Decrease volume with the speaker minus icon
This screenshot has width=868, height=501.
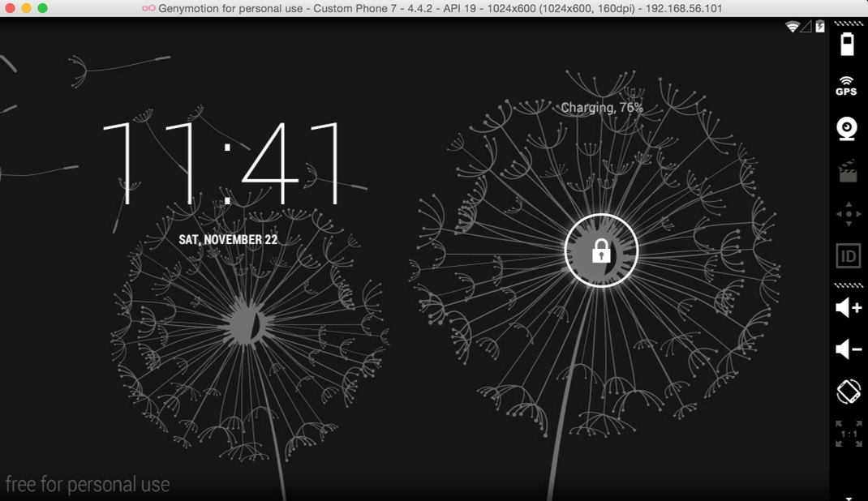click(849, 349)
